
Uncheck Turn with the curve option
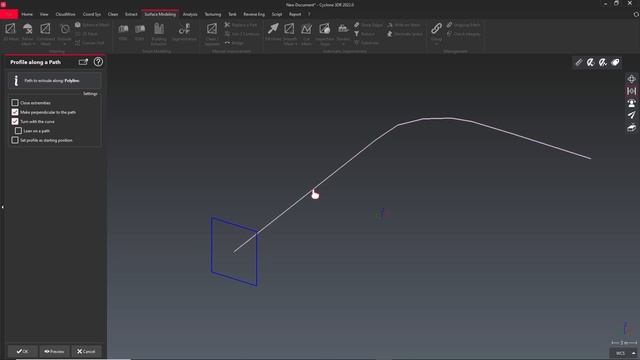pos(15,122)
